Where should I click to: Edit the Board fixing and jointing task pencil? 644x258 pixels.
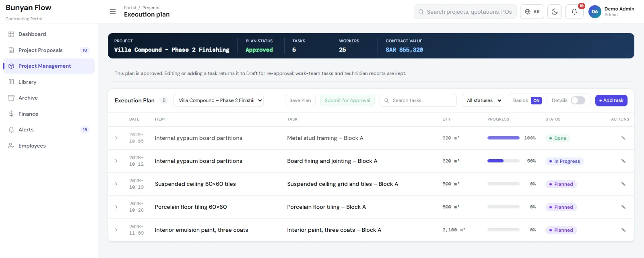623,161
